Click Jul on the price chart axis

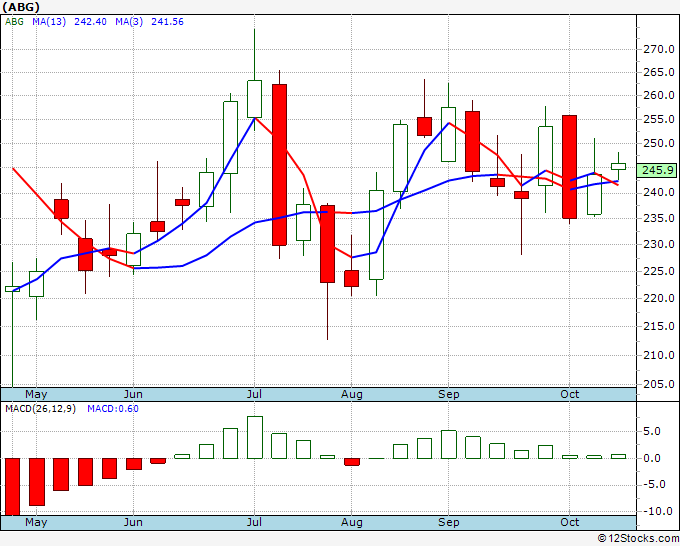tap(254, 394)
